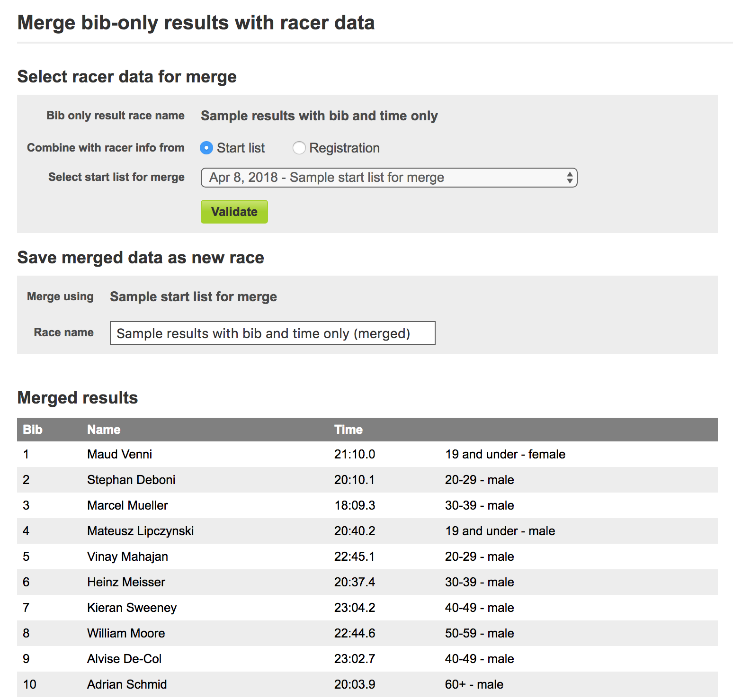Select the Mateusz Lipczynski row
The image size is (733, 700).
pos(140,531)
